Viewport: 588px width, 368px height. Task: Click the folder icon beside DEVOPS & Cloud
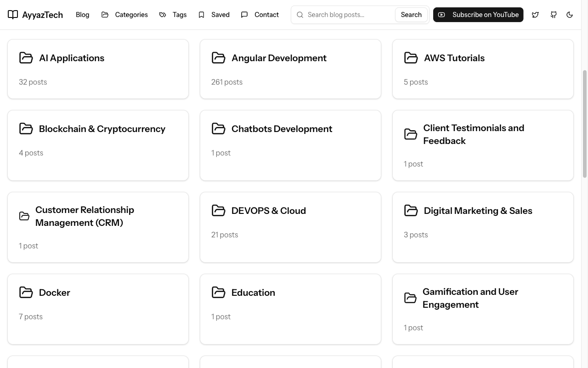[218, 211]
